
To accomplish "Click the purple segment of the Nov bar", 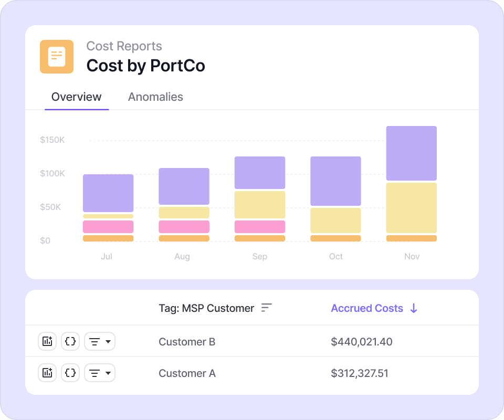I will [411, 153].
